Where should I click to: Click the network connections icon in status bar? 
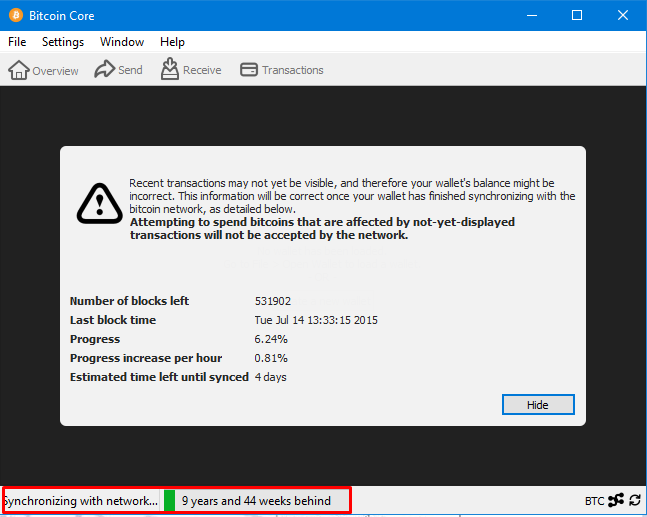point(616,500)
